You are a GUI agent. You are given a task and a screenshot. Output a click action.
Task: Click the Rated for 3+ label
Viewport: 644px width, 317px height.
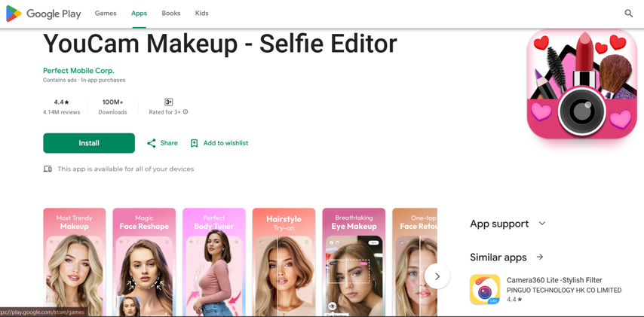point(164,112)
